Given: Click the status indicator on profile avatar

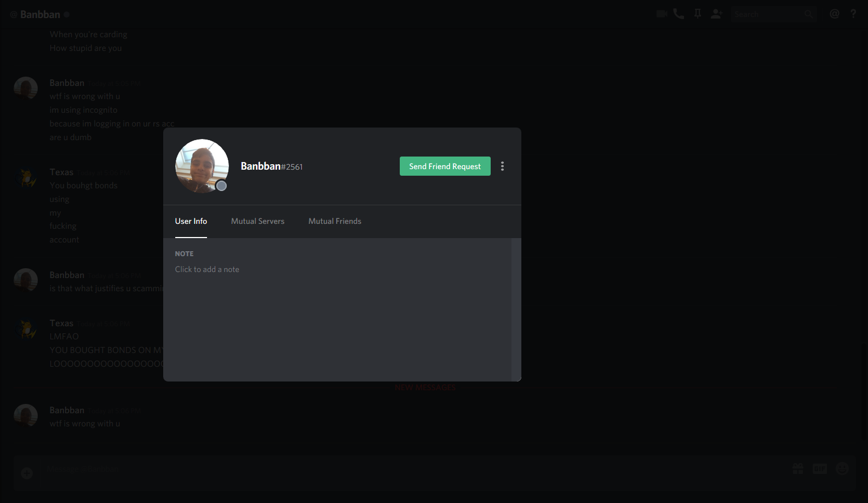Looking at the screenshot, I should pos(221,186).
